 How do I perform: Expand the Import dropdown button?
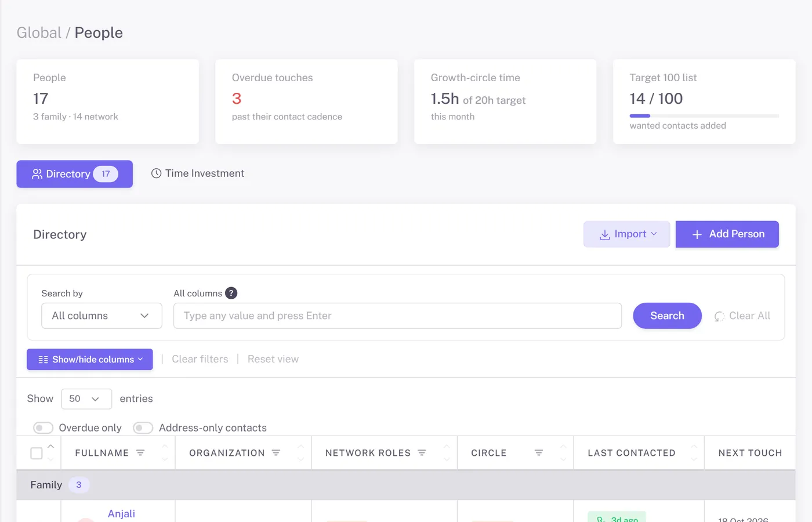(x=626, y=234)
